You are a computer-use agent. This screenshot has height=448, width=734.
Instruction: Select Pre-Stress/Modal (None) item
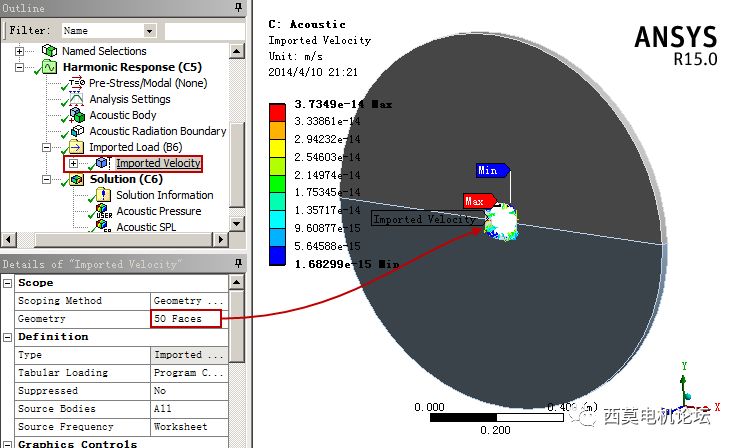point(148,83)
